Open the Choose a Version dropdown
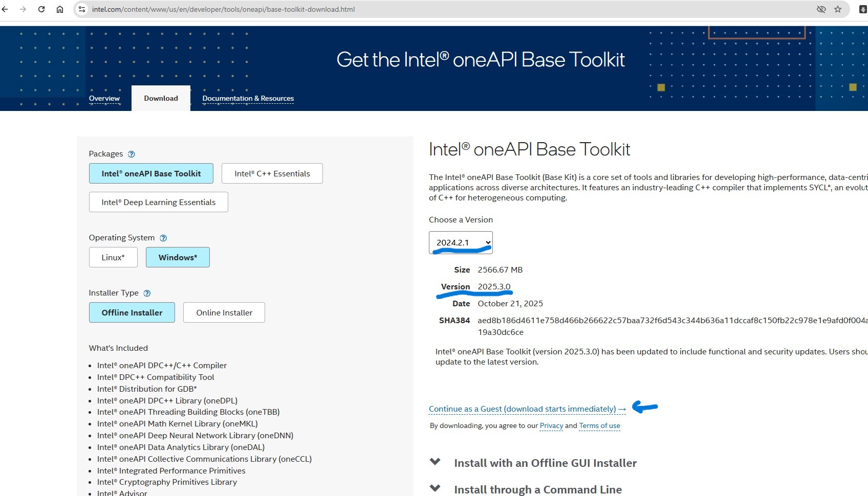The height and width of the screenshot is (496, 868). [x=461, y=242]
